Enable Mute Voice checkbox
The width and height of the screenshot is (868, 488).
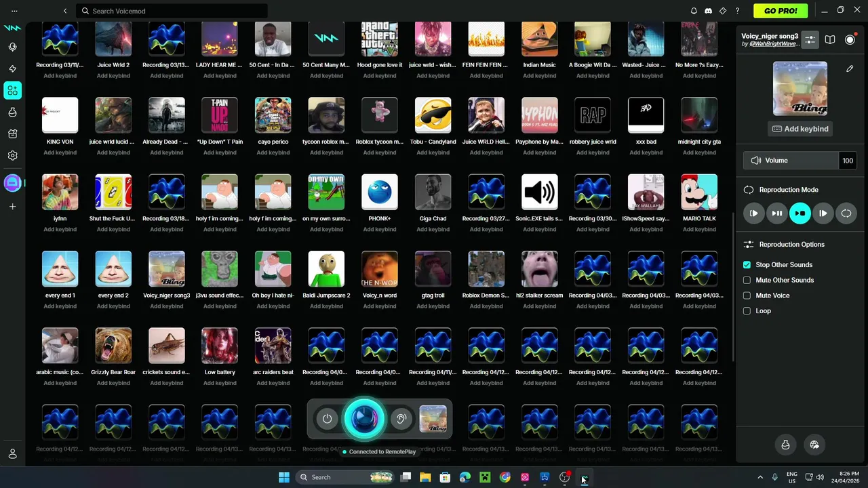point(747,296)
